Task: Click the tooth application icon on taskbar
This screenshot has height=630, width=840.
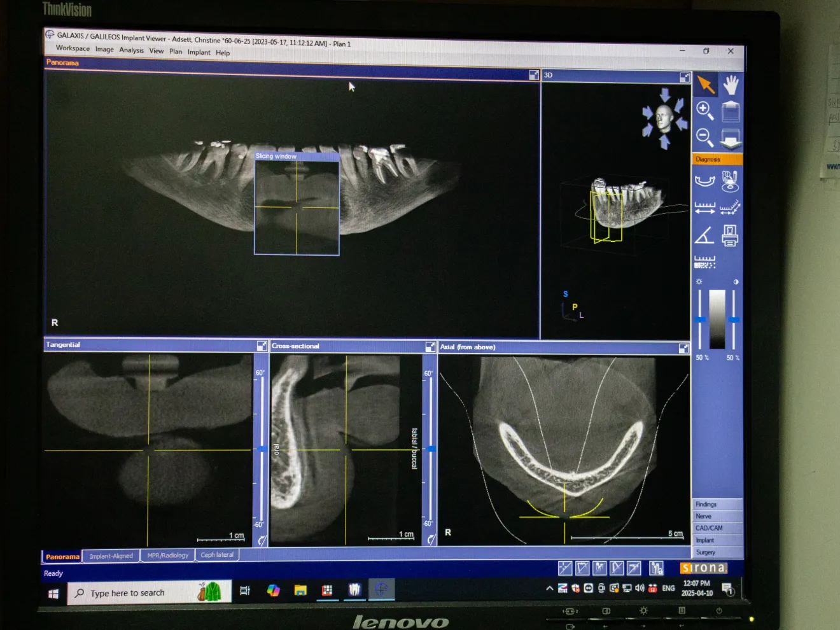Action: click(x=354, y=590)
